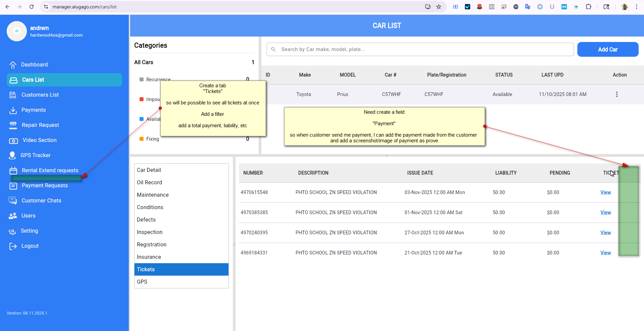Open three-dot action menu for Toyota Prius
644x331 pixels.
(616, 94)
